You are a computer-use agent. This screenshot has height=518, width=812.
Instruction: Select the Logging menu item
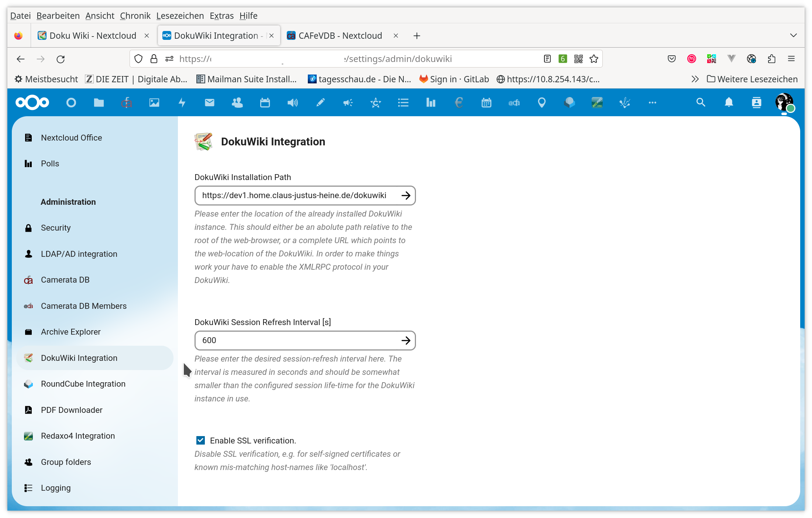[x=56, y=488]
